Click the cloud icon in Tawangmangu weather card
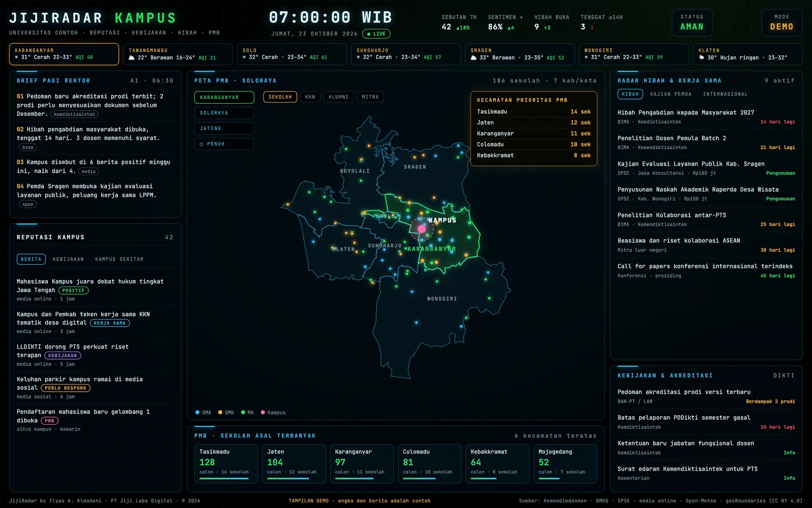 coord(131,58)
